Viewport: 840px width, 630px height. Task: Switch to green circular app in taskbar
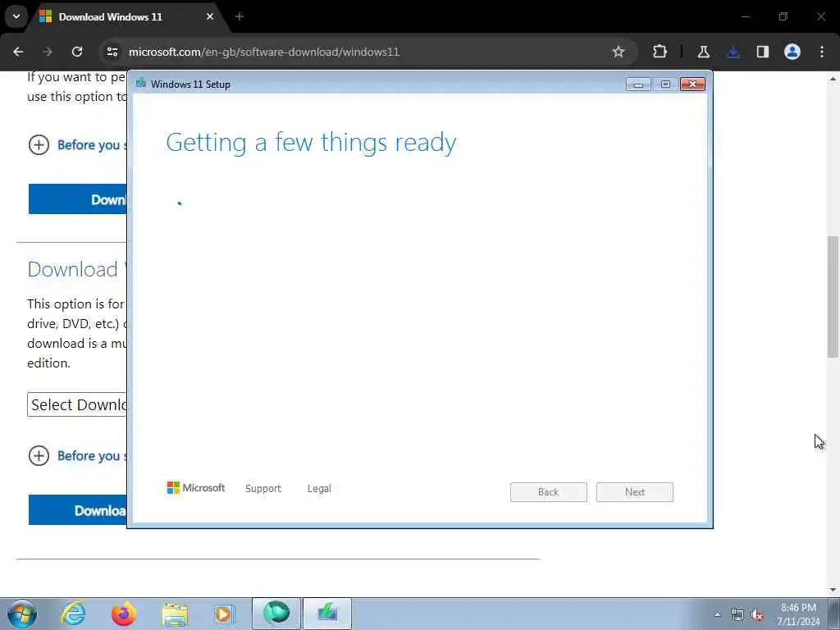276,614
